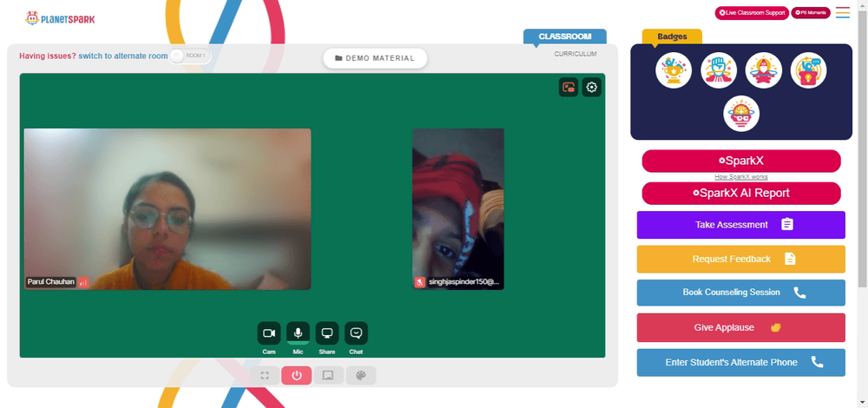Click the Having issues? text

48,56
